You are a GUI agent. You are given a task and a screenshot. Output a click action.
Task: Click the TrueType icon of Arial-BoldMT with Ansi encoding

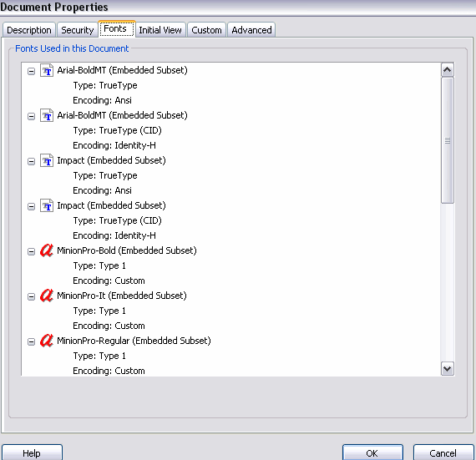[x=47, y=71]
